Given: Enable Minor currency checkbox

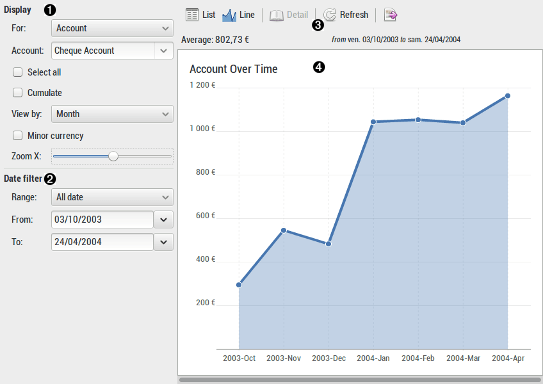Looking at the screenshot, I should pyautogui.click(x=18, y=135).
